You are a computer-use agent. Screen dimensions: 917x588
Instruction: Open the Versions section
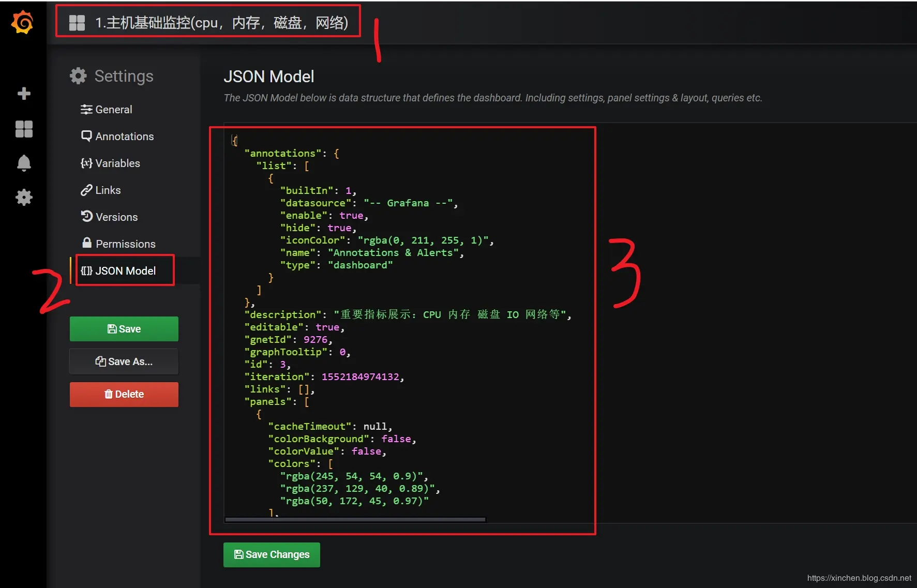click(110, 217)
